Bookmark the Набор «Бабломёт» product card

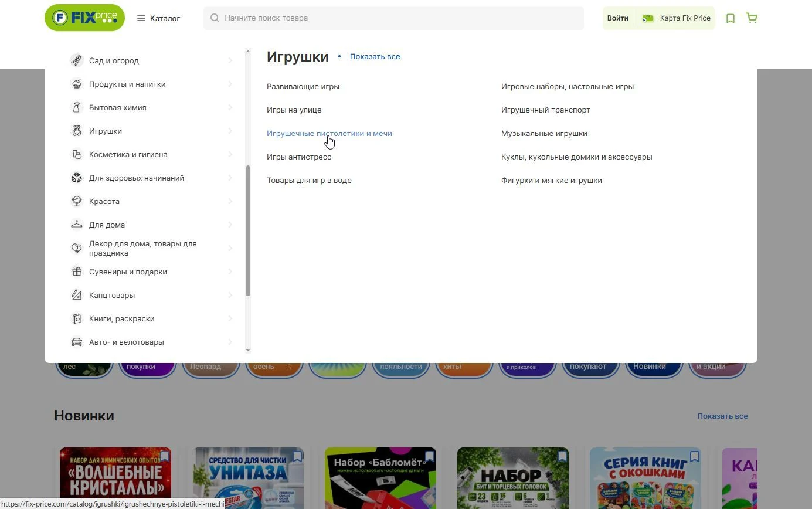(430, 456)
